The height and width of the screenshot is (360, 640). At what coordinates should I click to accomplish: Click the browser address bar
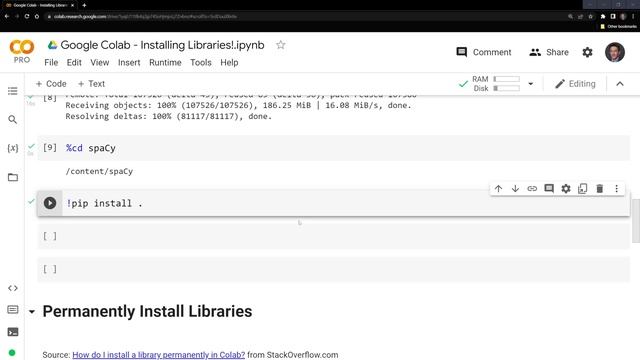click(306, 16)
